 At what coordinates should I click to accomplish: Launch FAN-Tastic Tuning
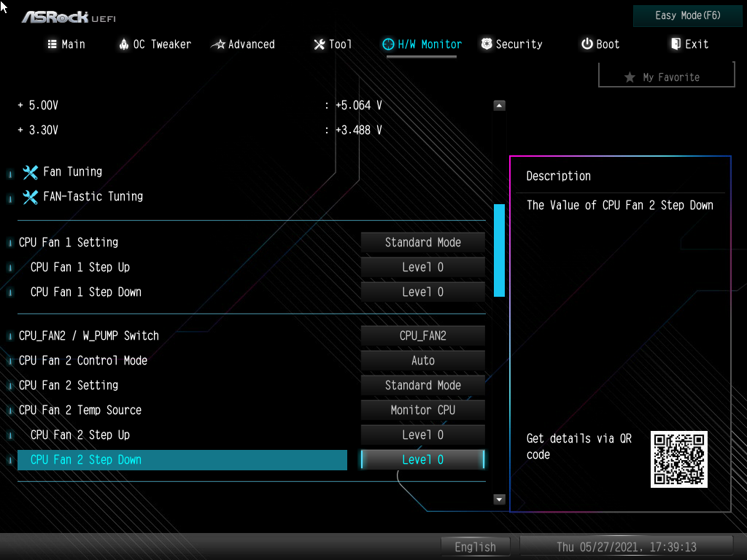click(x=92, y=197)
